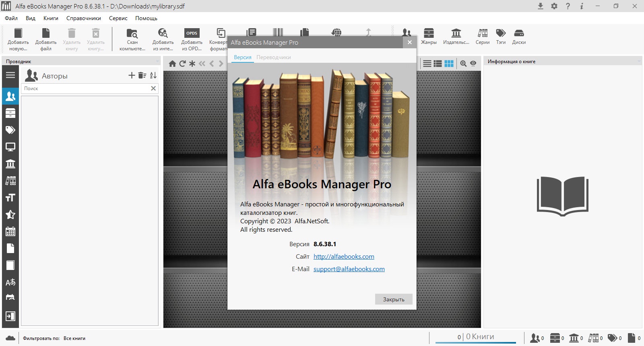Switch to details view mode
644x346 pixels.
(438, 64)
